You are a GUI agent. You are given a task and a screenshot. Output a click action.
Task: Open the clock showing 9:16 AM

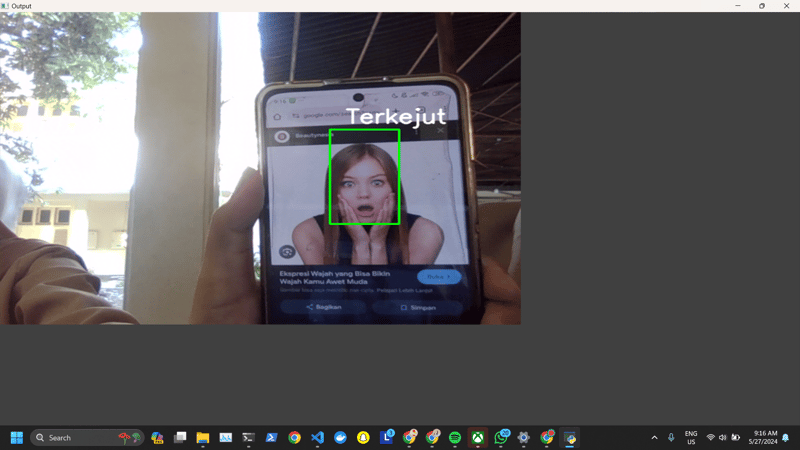point(763,437)
